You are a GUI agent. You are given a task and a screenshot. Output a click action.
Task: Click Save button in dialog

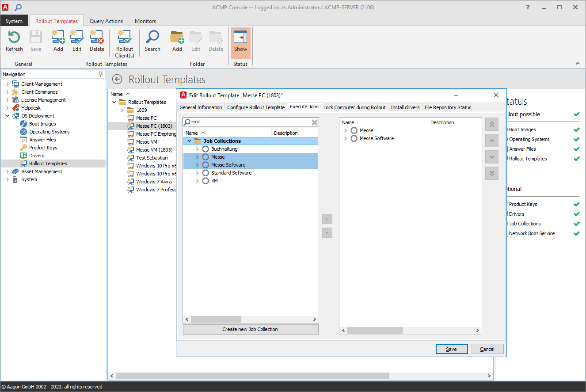(x=452, y=349)
